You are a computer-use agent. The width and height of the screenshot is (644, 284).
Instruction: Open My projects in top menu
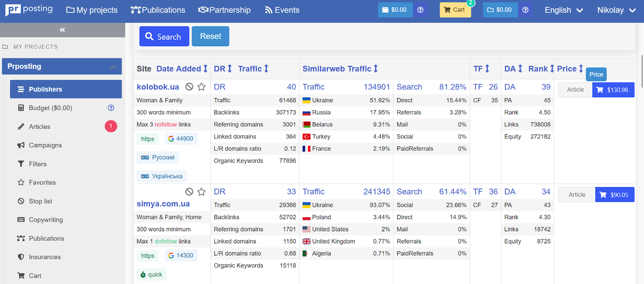click(92, 10)
